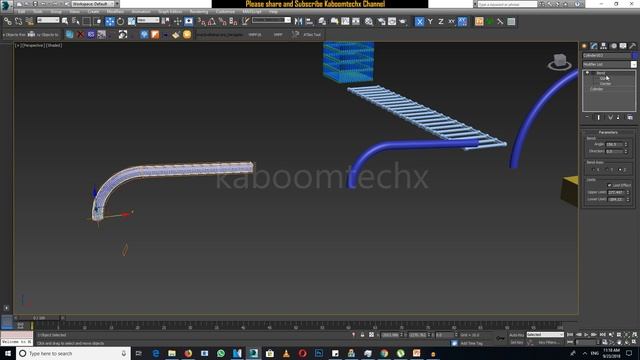Click Configure Modifier Sets button
The height and width of the screenshot is (360, 640).
630,118
